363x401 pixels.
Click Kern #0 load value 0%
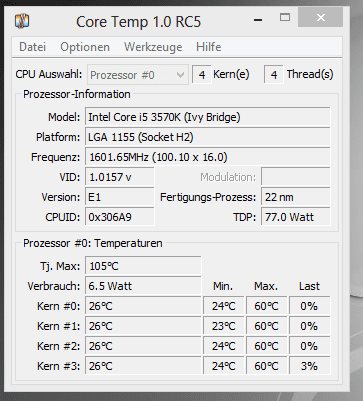pyautogui.click(x=309, y=306)
